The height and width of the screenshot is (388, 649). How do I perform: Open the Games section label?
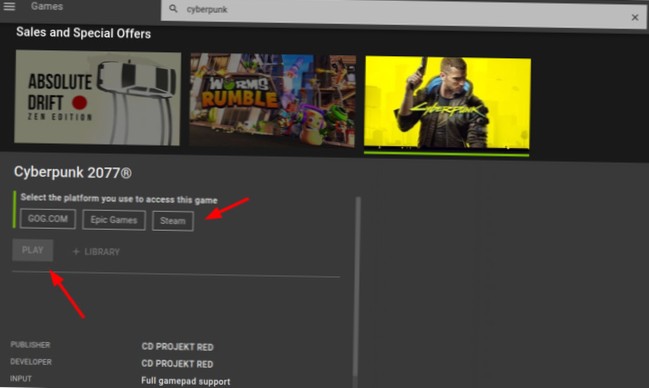[x=47, y=6]
